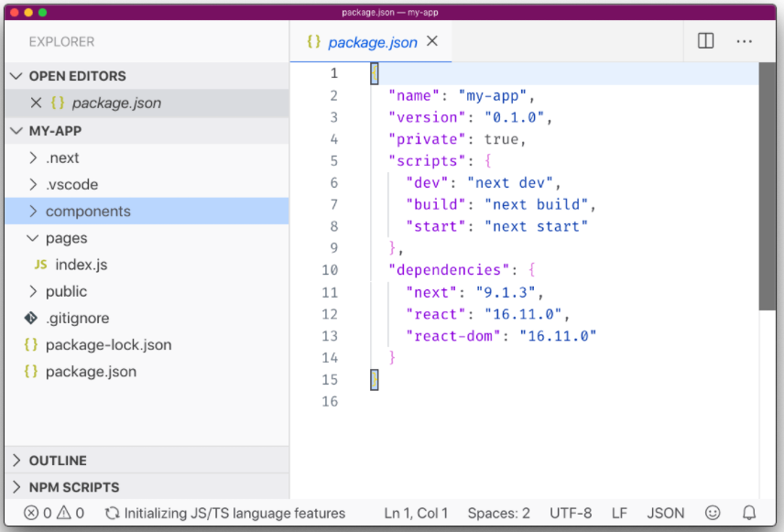Click braces icon beside package-lock.json
The image size is (784, 532).
31,344
